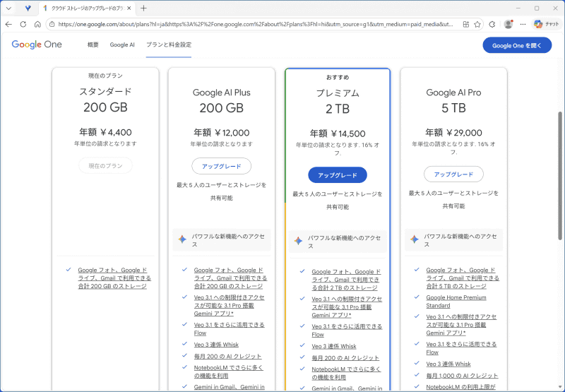Screen dimensions: 565x392
Task: Upgrade to プレミアム 2 TB plan
Action: [338, 175]
